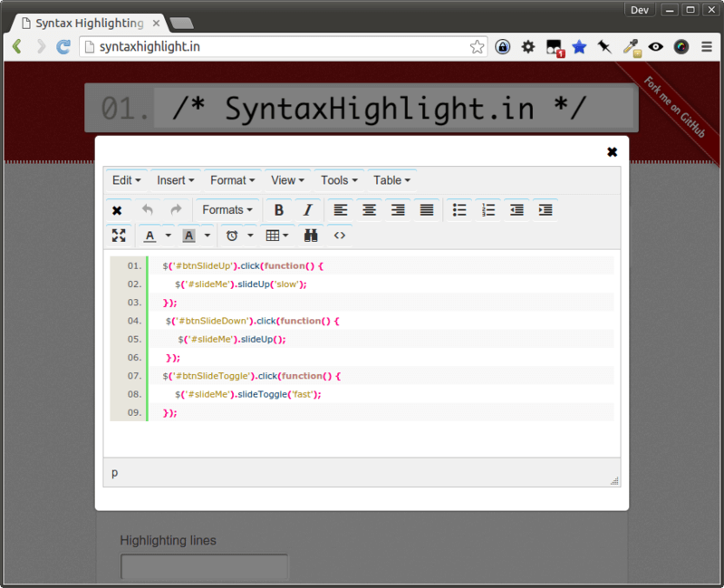Screen dimensions: 724x588
Task: Open source code view button
Action: 340,236
